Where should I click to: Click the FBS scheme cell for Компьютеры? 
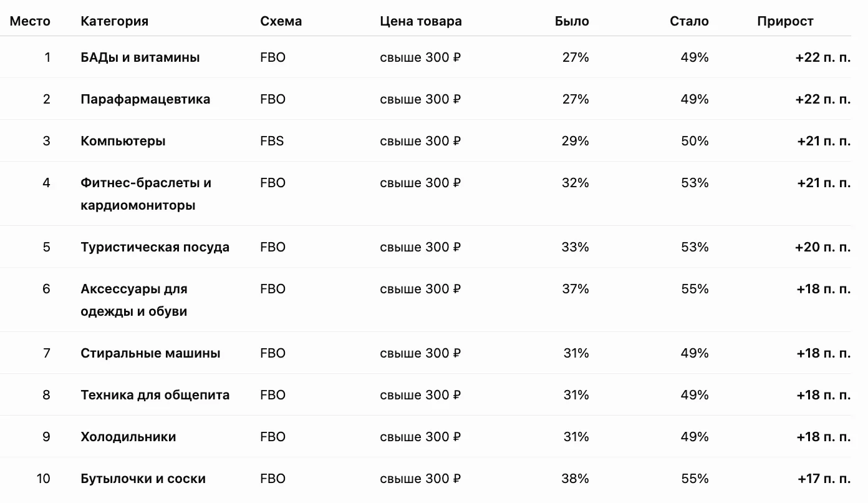(x=272, y=141)
